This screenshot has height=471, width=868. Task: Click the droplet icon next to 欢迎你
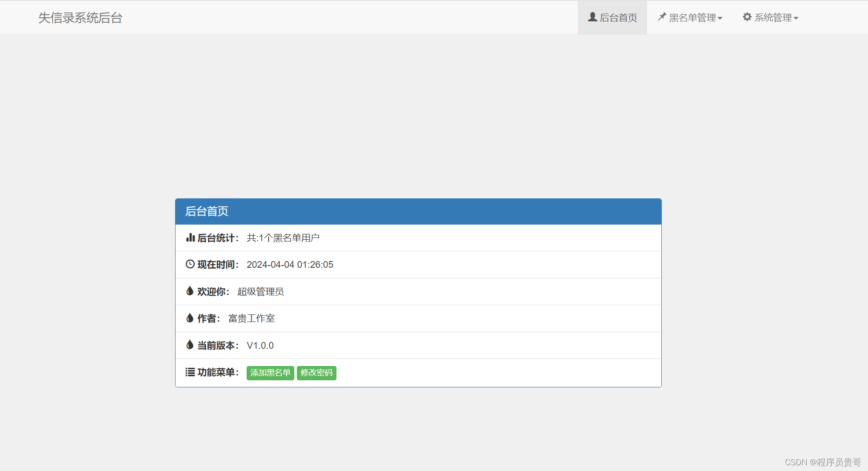[x=190, y=291]
